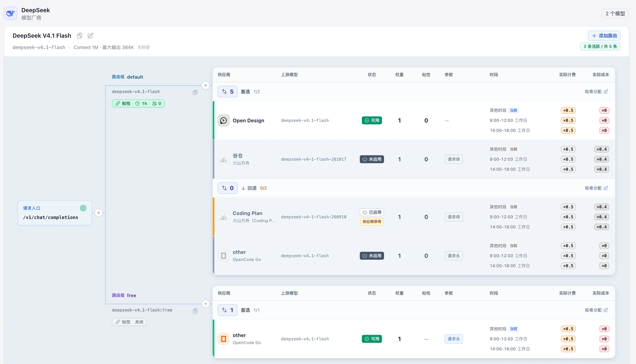Open the sticky 1h setting badge
This screenshot has height=364, width=636.
click(x=138, y=103)
